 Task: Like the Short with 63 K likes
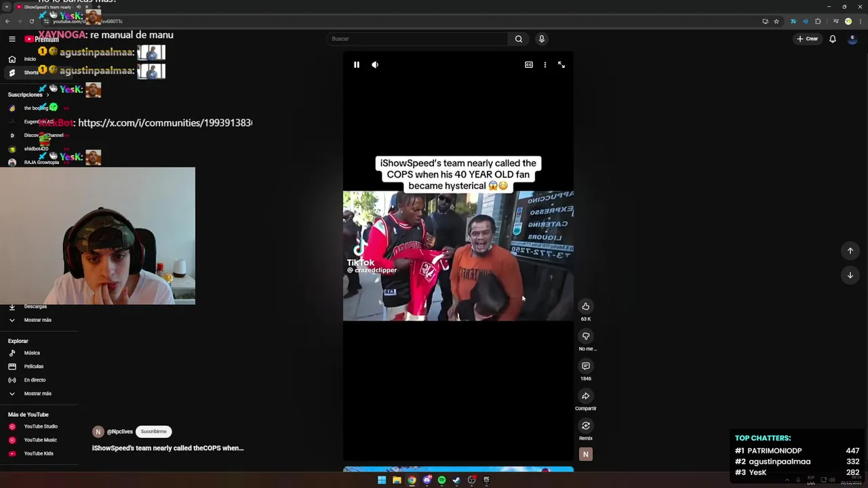586,306
